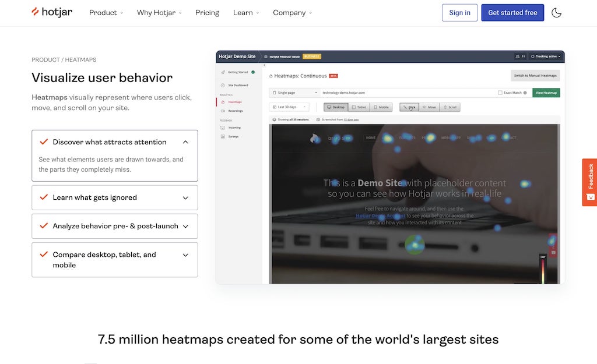Screen dimensions: 597x364
Task: Toggle dark mode with the moon icon
Action: point(556,13)
